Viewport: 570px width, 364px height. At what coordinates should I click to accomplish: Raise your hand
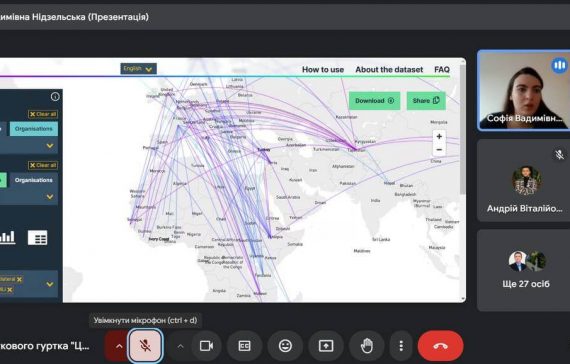tap(366, 346)
